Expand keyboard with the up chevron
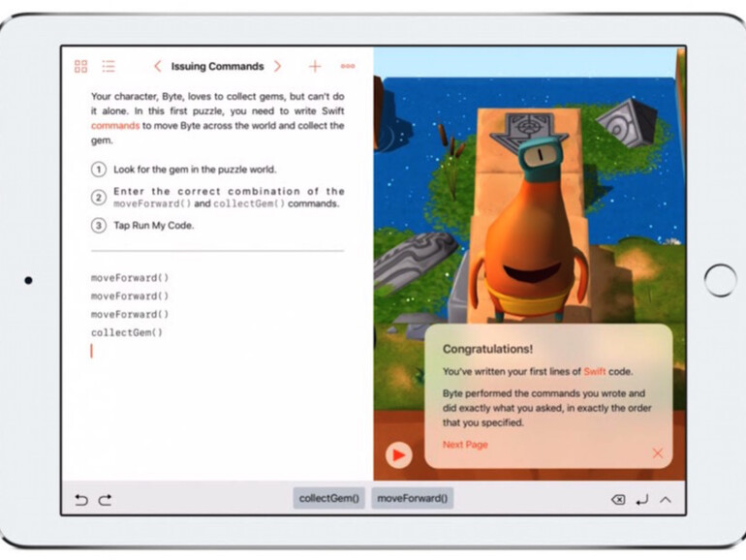This screenshot has height=560, width=746. pyautogui.click(x=666, y=500)
